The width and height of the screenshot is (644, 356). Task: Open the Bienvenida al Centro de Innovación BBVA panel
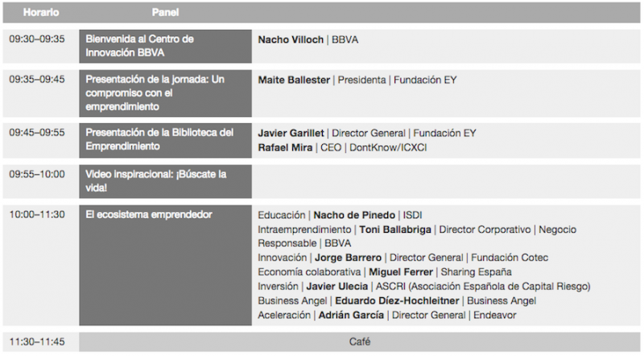coord(164,46)
